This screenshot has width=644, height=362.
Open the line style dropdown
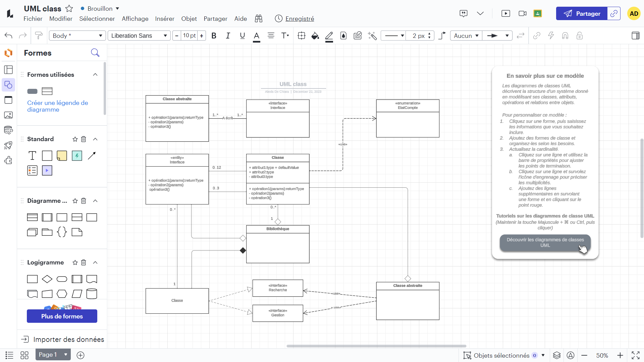pos(393,36)
